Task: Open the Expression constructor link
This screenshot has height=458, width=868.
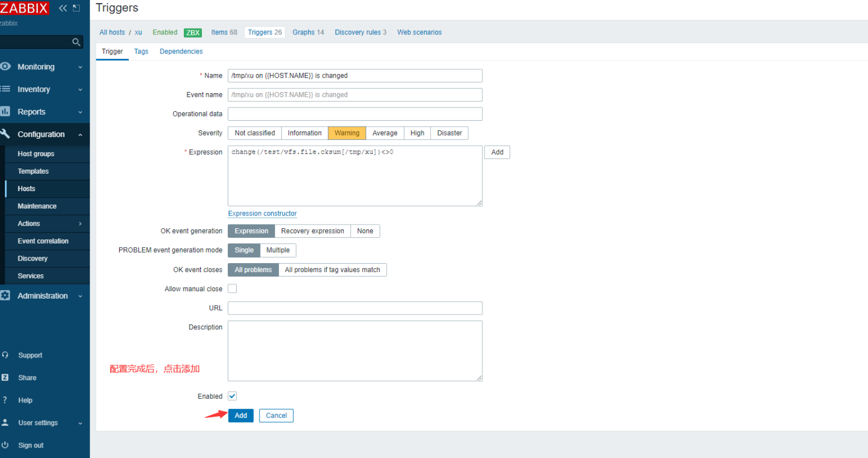Action: [x=263, y=213]
